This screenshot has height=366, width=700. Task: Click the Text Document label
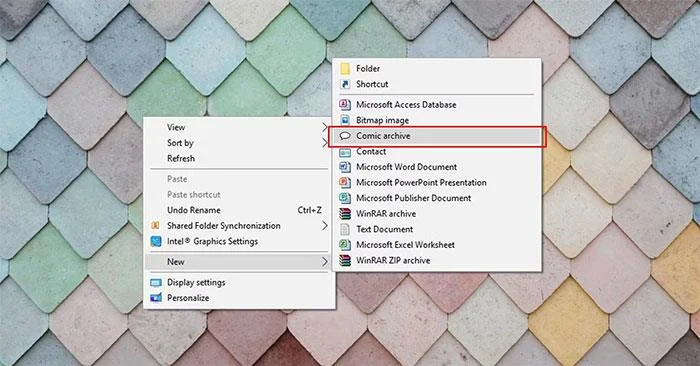click(384, 229)
